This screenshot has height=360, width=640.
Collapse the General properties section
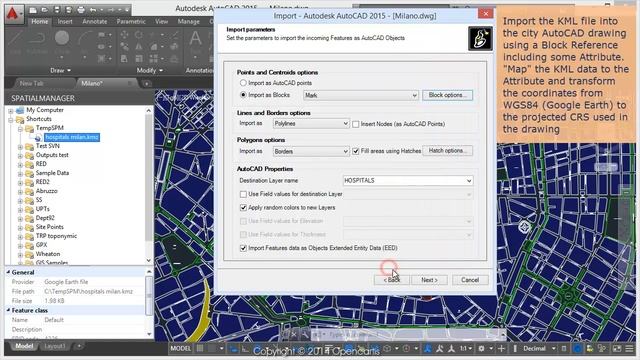tap(9, 272)
